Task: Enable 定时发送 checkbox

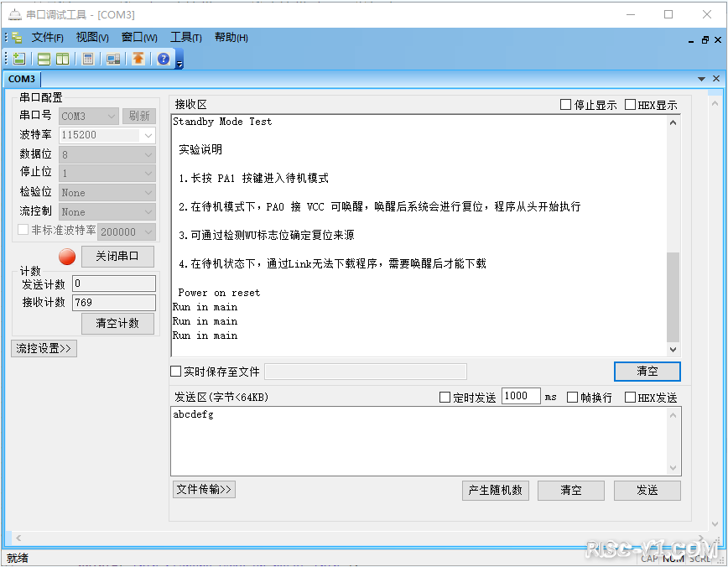Action: click(445, 397)
